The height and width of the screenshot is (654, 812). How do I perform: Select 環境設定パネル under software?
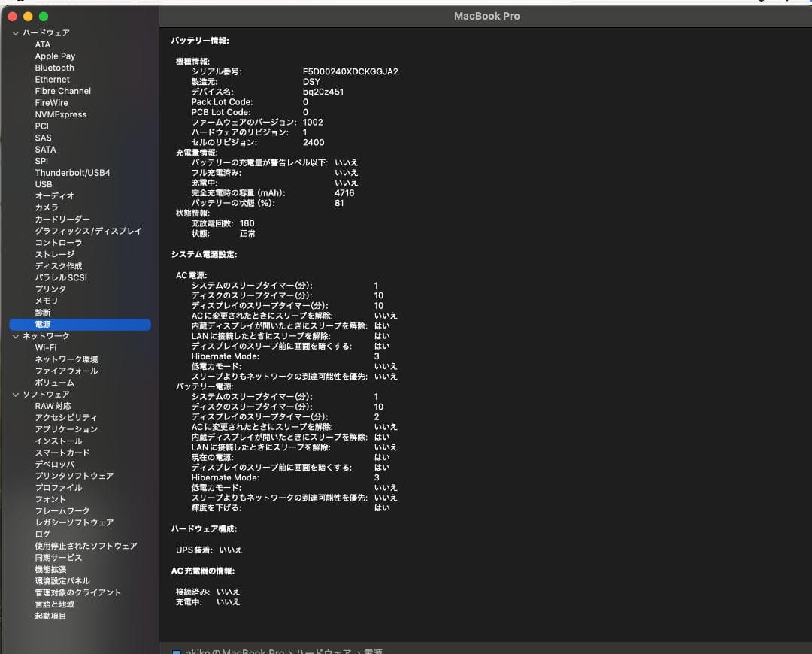click(67, 580)
